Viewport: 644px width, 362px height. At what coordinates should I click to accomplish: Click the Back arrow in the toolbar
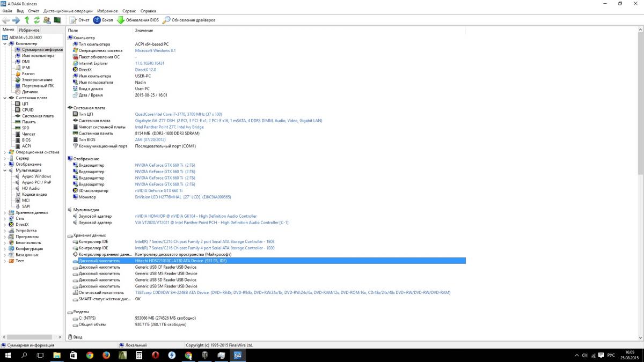(6, 20)
